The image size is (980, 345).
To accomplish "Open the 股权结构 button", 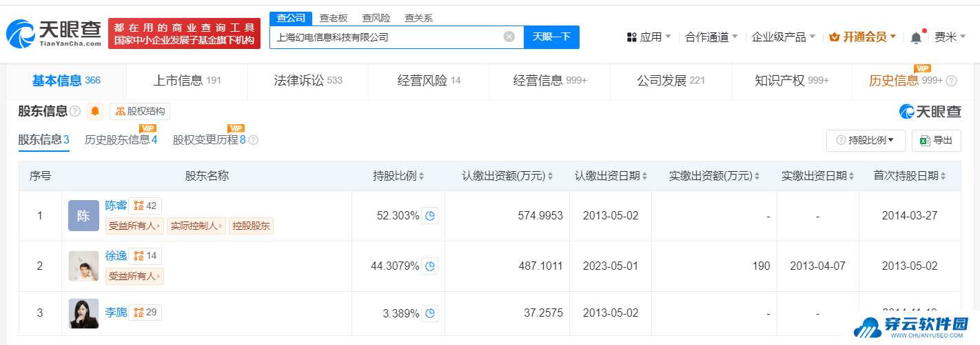I will (140, 111).
